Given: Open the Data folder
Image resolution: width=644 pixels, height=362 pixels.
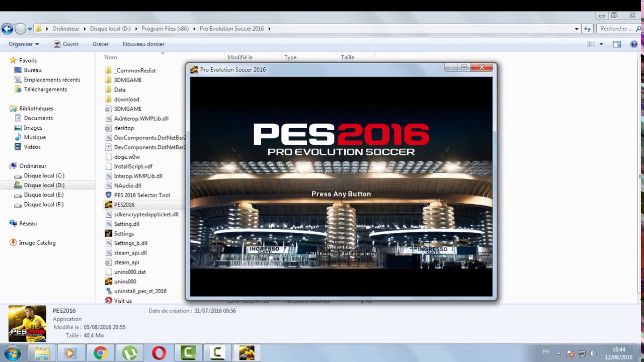Looking at the screenshot, I should 120,89.
